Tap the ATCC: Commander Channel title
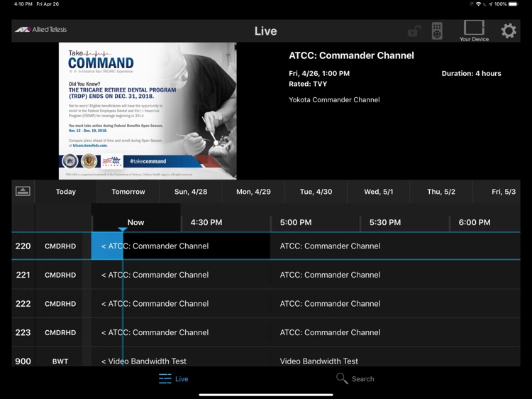This screenshot has height=399, width=532. [x=351, y=55]
